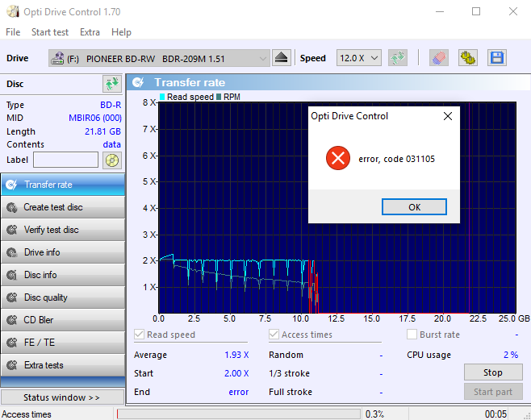Open the Drive selection dropdown
The image size is (531, 420).
tap(159, 58)
